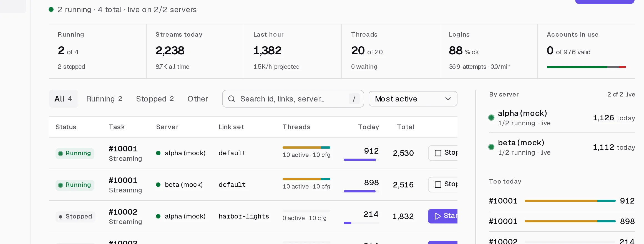Click green status dot beside alpha (mock) in By server
The width and height of the screenshot is (644, 244).
click(491, 118)
